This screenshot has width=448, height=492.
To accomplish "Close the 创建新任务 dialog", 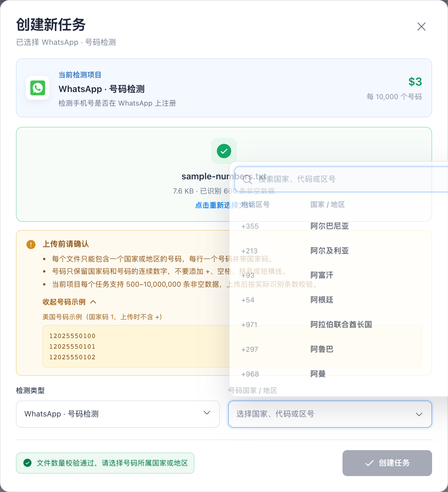I will coord(421,27).
